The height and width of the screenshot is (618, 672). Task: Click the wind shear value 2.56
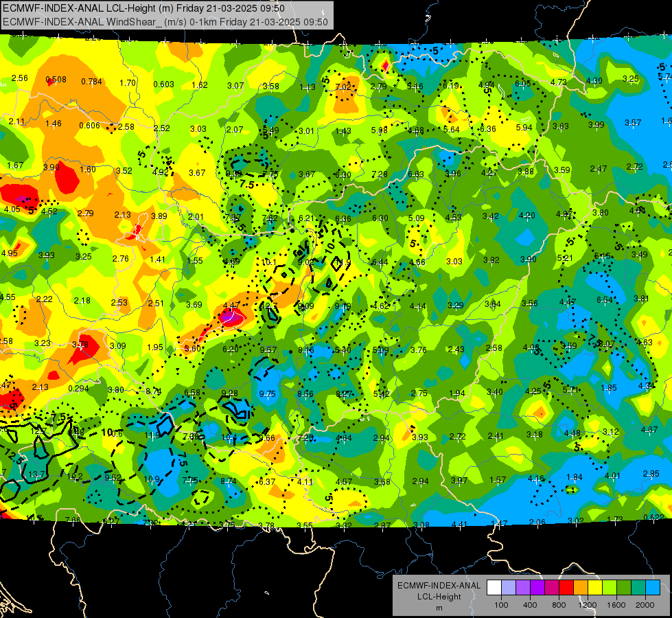19,78
